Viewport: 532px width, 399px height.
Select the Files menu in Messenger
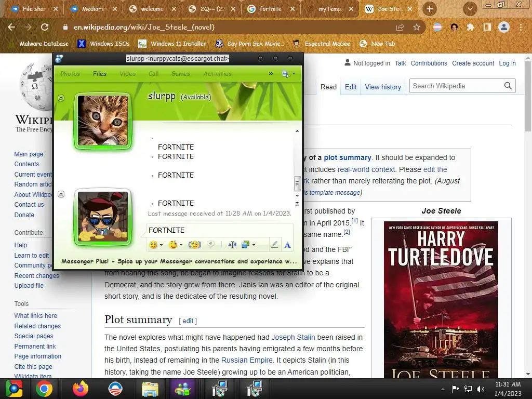click(100, 74)
